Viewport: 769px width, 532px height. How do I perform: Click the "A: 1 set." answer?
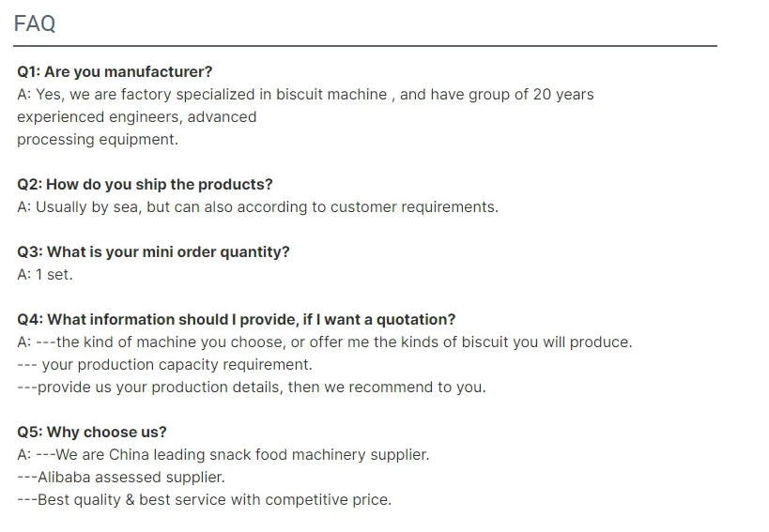pyautogui.click(x=44, y=274)
